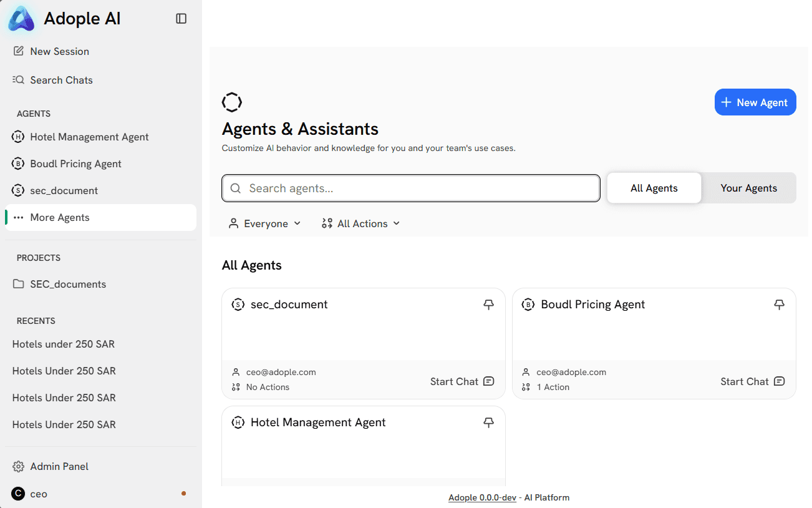This screenshot has width=812, height=508.
Task: Open the Boudl Pricing Agent card title
Action: click(x=593, y=305)
